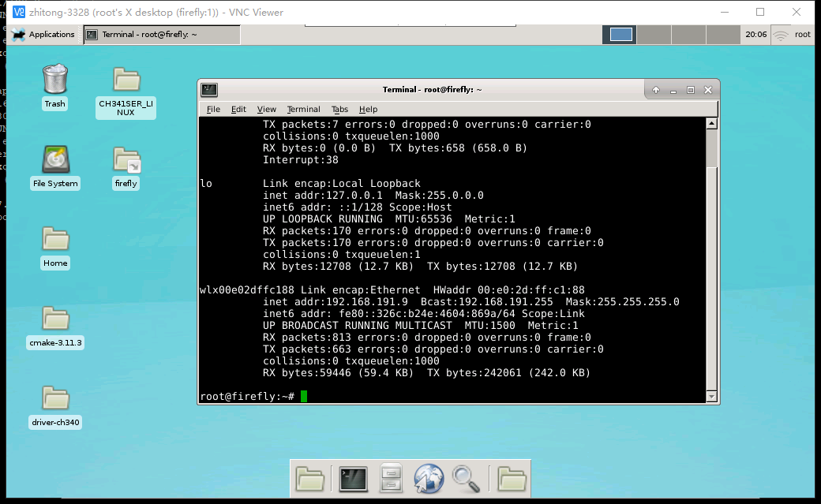This screenshot has height=504, width=821.
Task: Launch the terminal emulator from dock
Action: (x=353, y=478)
